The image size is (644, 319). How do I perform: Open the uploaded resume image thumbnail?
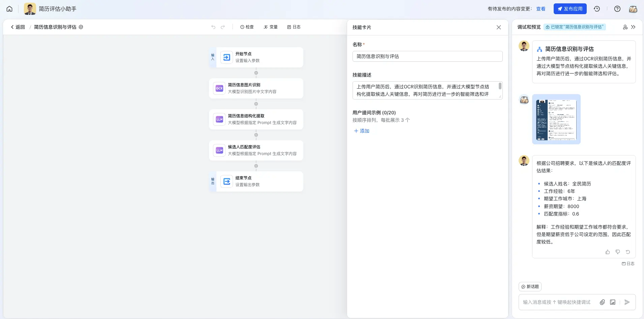(x=556, y=119)
